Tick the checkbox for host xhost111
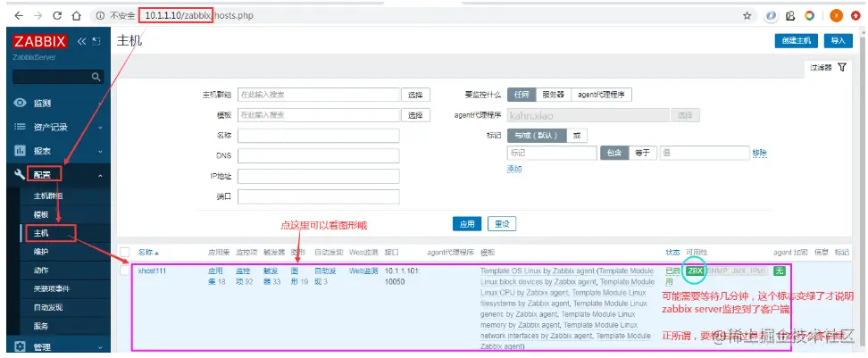This screenshot has height=358, width=868. [125, 271]
